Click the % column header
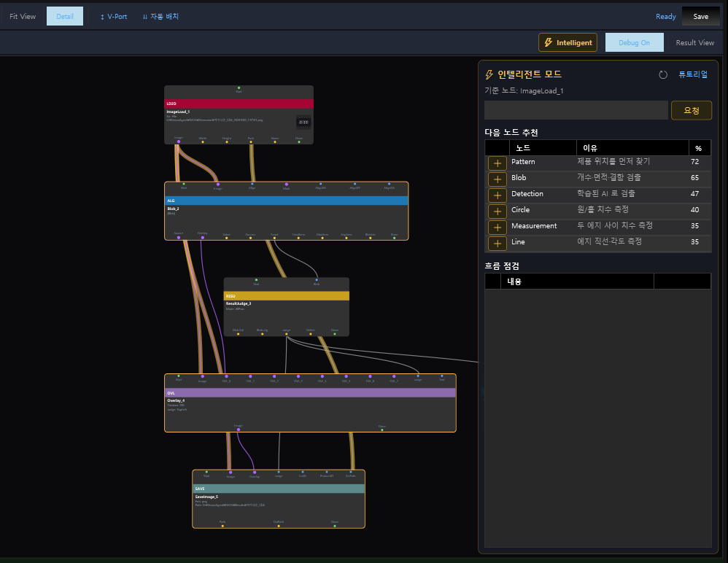 click(700, 148)
